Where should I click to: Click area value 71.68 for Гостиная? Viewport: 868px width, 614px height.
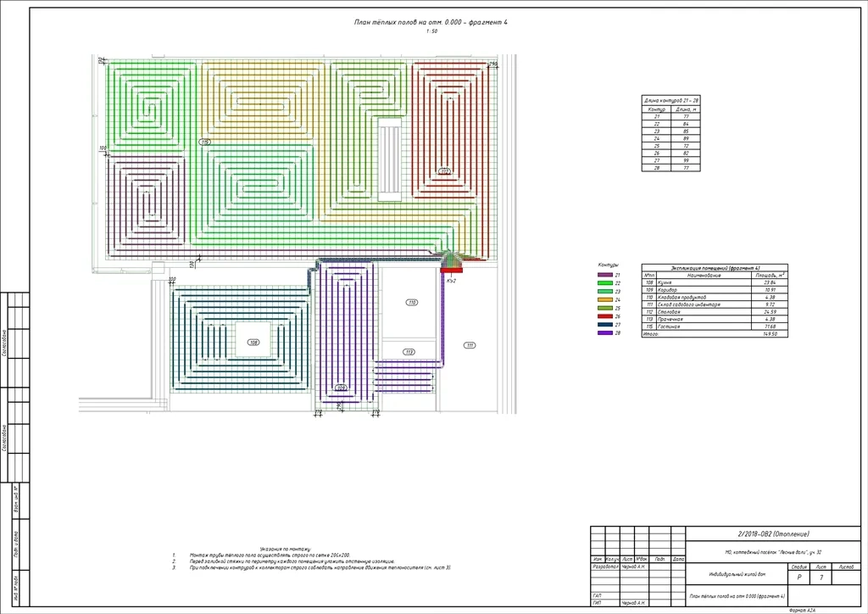(770, 327)
